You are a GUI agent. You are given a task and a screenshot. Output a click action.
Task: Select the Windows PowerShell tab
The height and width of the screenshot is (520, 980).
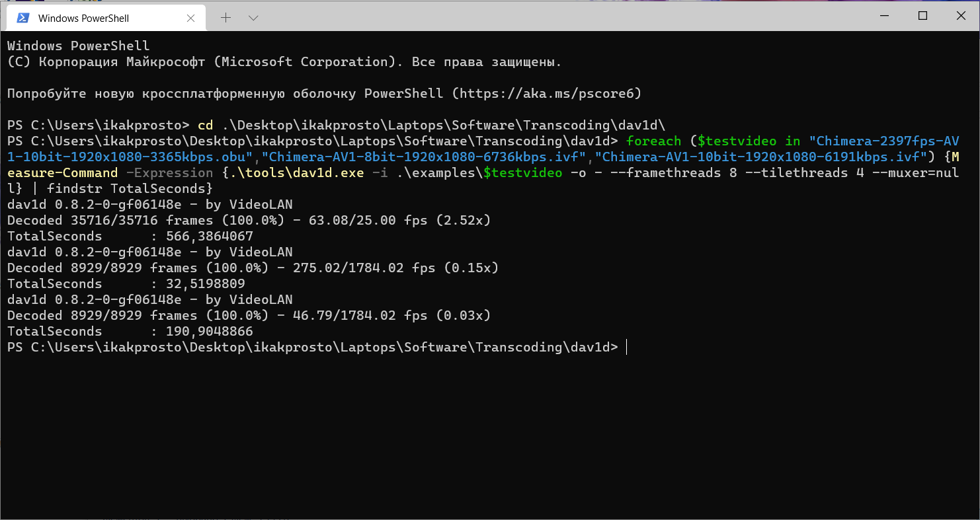point(106,18)
